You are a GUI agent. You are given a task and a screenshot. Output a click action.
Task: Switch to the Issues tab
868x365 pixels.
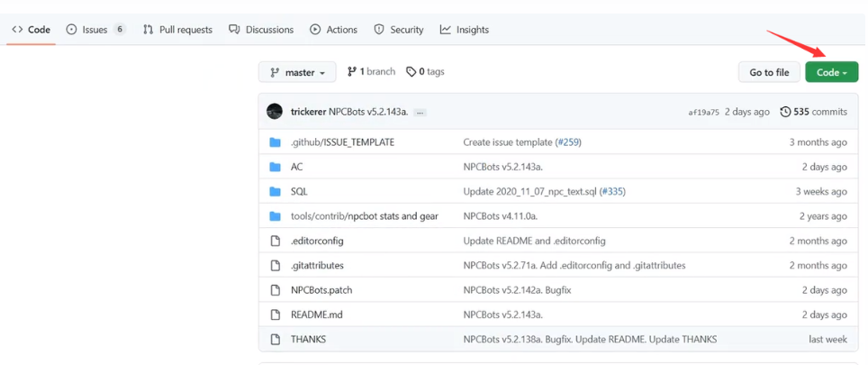95,30
